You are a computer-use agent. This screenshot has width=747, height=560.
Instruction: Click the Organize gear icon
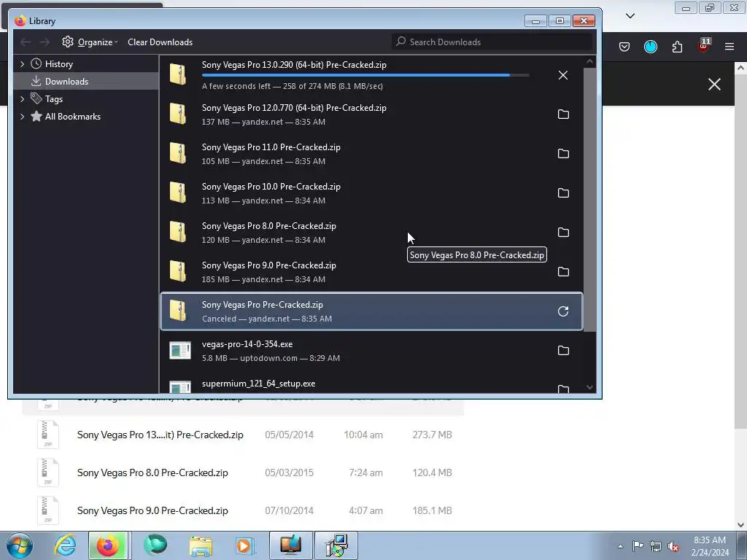point(68,42)
